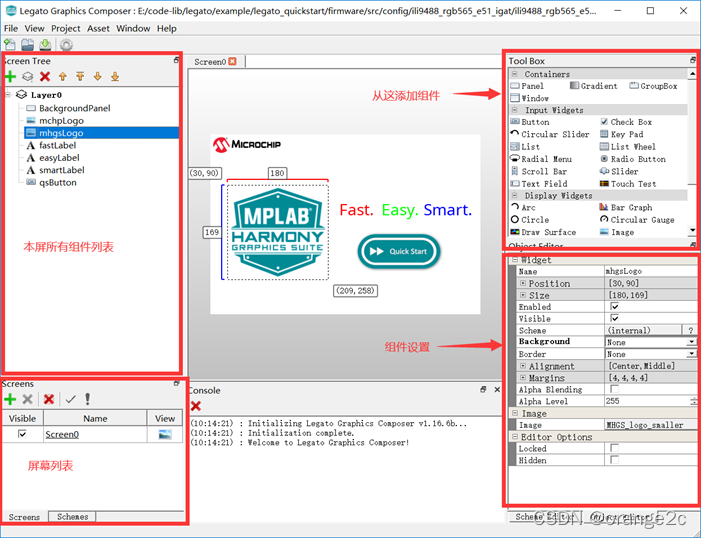Click the checkmark icon in Screens panel
Image resolution: width=701 pixels, height=538 pixels.
click(x=70, y=399)
